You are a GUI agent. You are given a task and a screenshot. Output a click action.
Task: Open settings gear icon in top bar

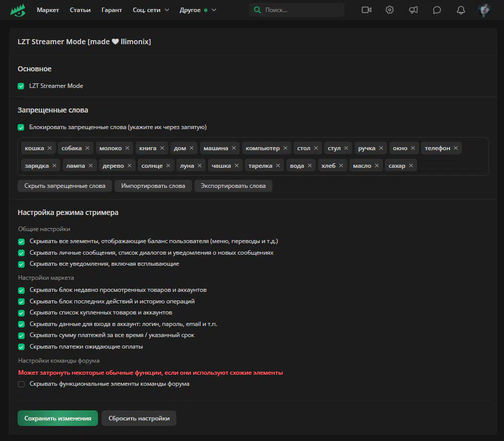click(x=389, y=10)
